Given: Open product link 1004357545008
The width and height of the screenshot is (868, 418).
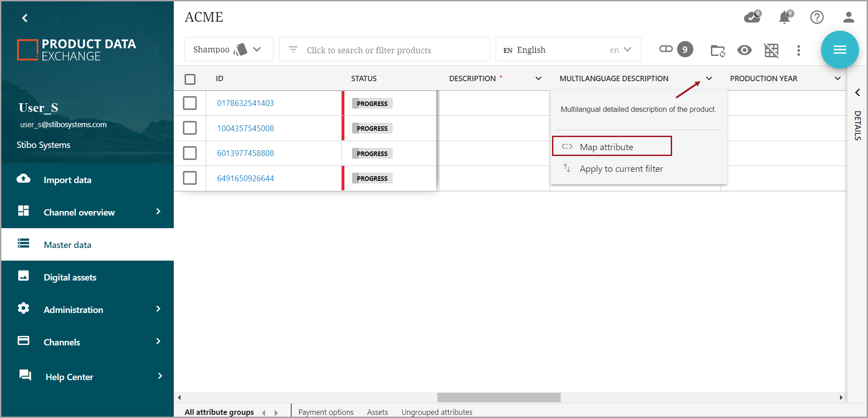Looking at the screenshot, I should coord(245,129).
